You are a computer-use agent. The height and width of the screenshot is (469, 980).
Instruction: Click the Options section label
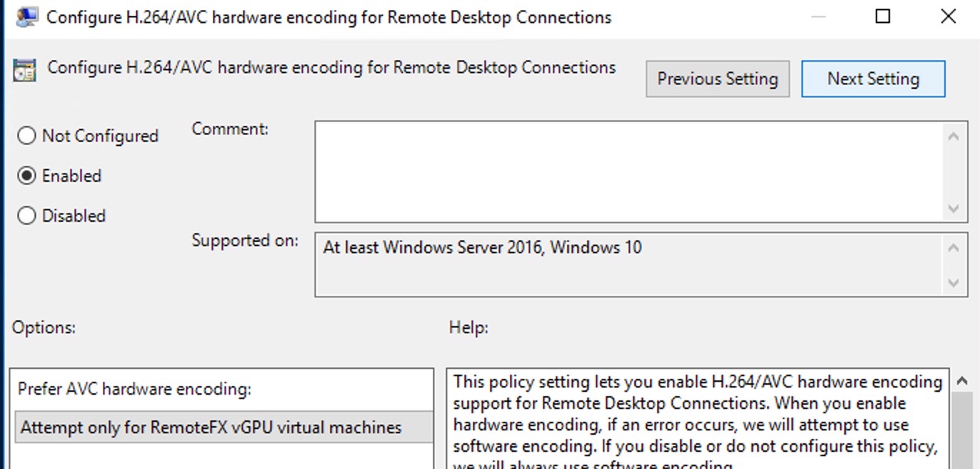43,327
